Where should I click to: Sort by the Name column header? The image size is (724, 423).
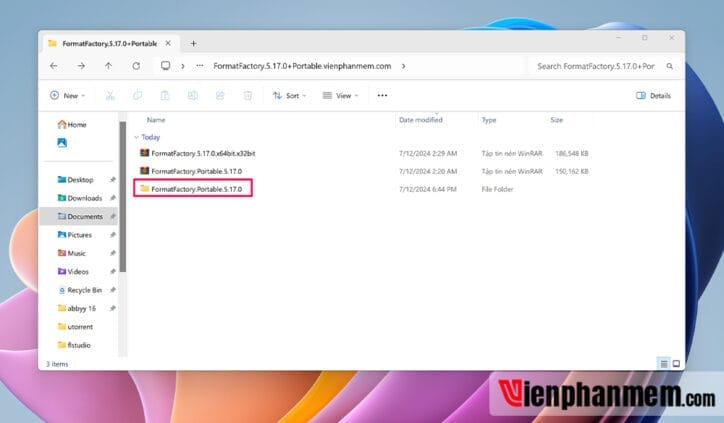click(x=156, y=120)
